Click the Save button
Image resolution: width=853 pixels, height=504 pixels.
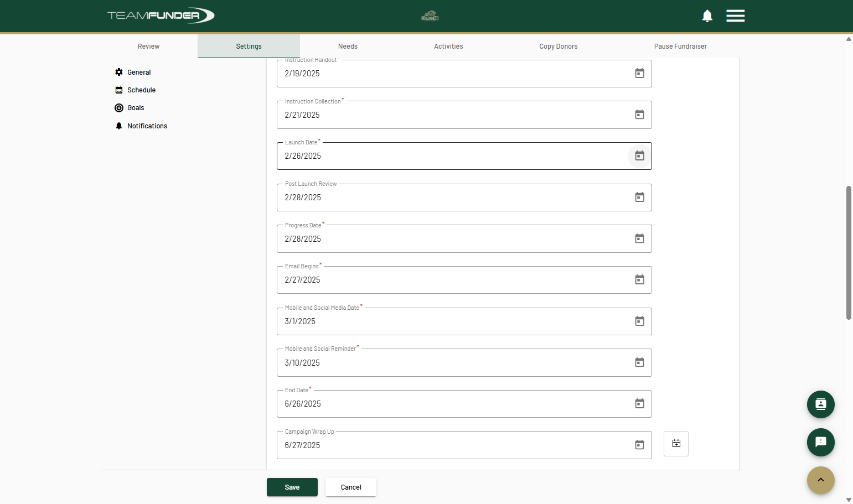click(292, 487)
